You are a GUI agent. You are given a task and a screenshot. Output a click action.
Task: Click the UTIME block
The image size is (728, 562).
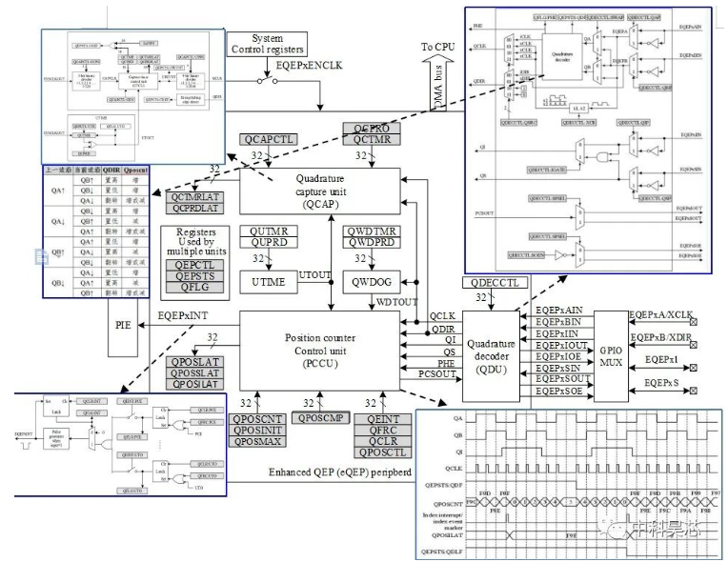pos(269,282)
